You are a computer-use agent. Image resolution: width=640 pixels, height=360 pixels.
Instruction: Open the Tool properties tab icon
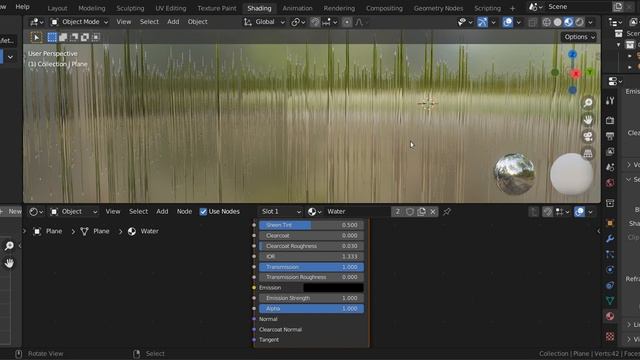coord(610,101)
